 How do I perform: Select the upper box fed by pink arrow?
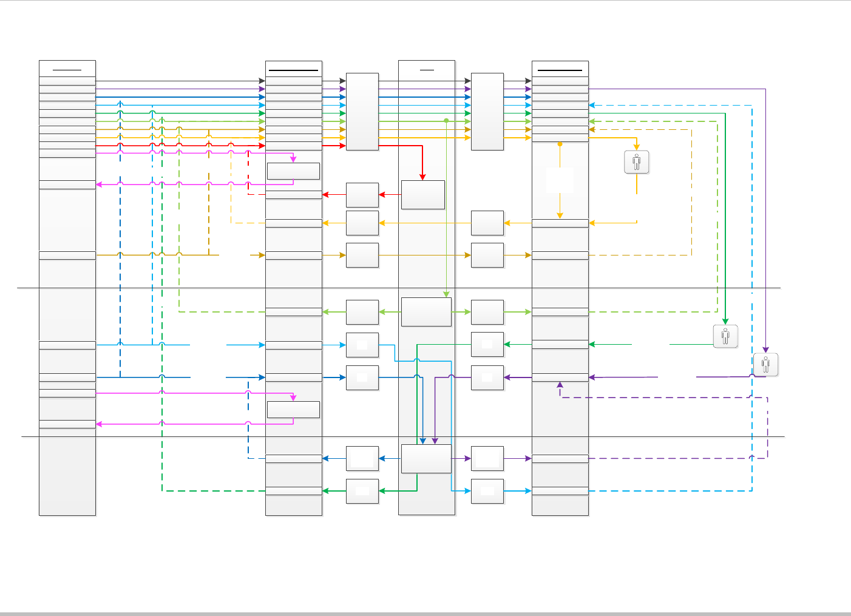click(293, 171)
